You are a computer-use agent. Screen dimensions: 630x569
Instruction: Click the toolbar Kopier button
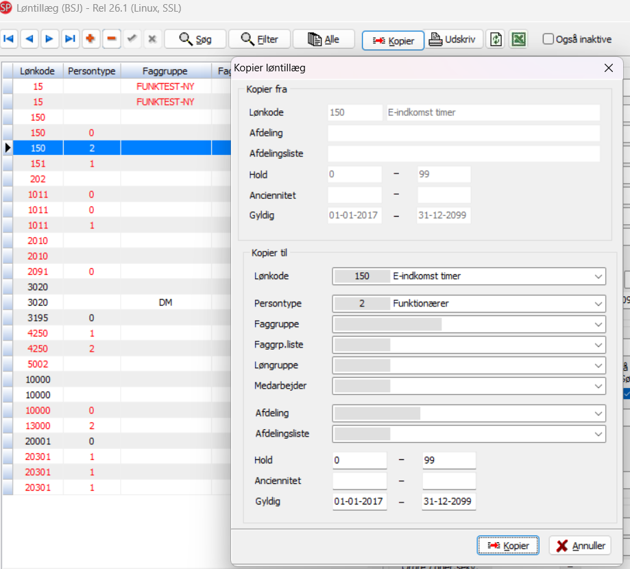(393, 41)
